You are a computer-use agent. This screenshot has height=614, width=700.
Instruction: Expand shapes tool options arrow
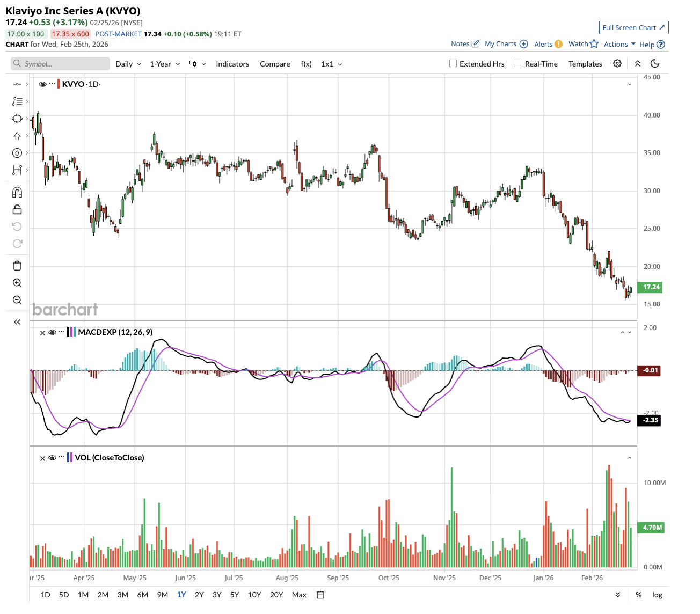[27, 119]
